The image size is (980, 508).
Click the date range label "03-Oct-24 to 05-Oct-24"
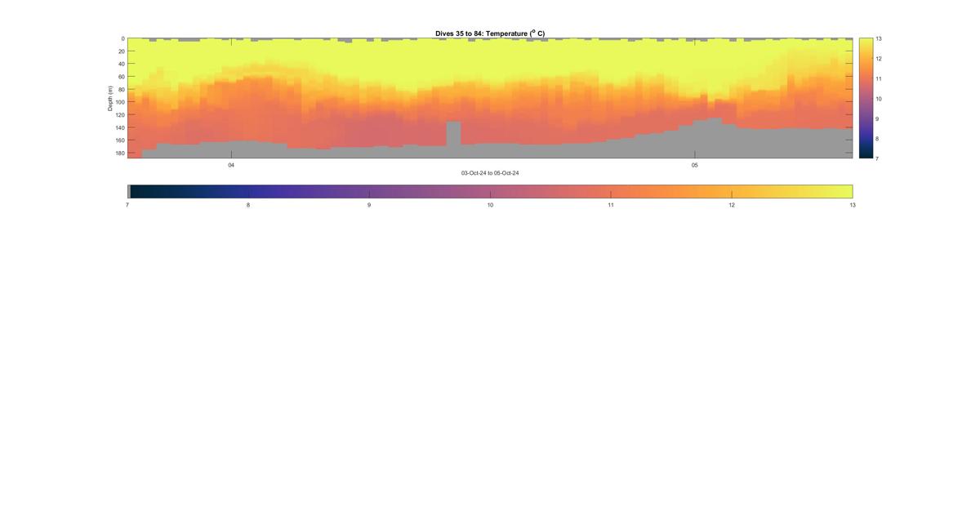coord(490,173)
